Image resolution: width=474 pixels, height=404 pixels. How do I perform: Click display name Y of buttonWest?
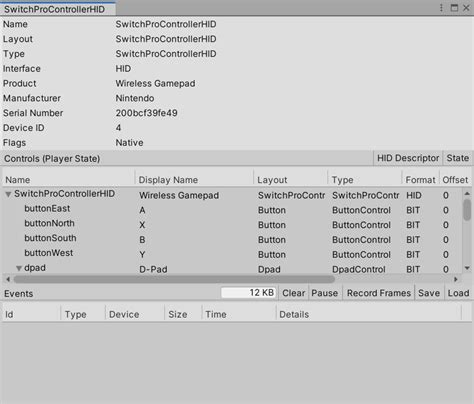point(142,254)
